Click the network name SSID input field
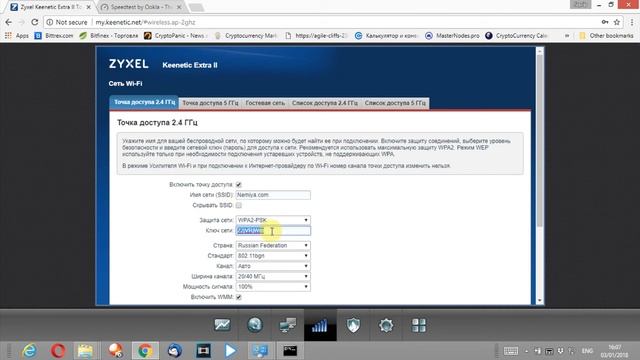640x360 pixels. click(273, 195)
